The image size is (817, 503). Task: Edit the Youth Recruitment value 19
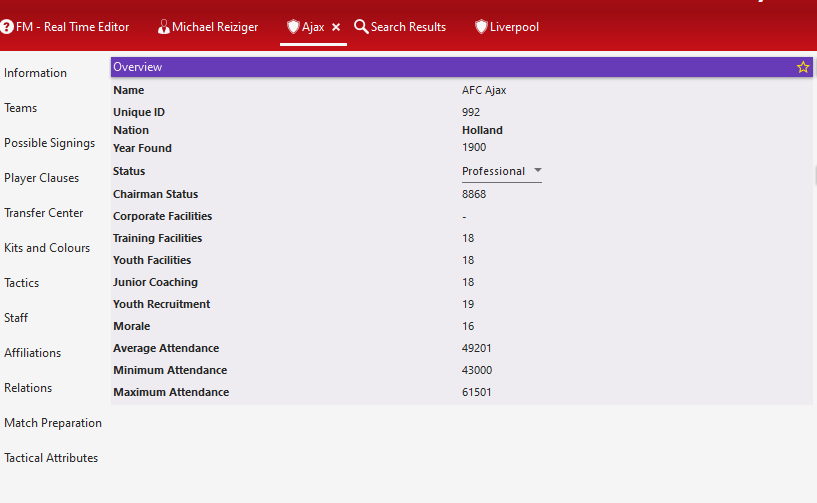(x=468, y=304)
